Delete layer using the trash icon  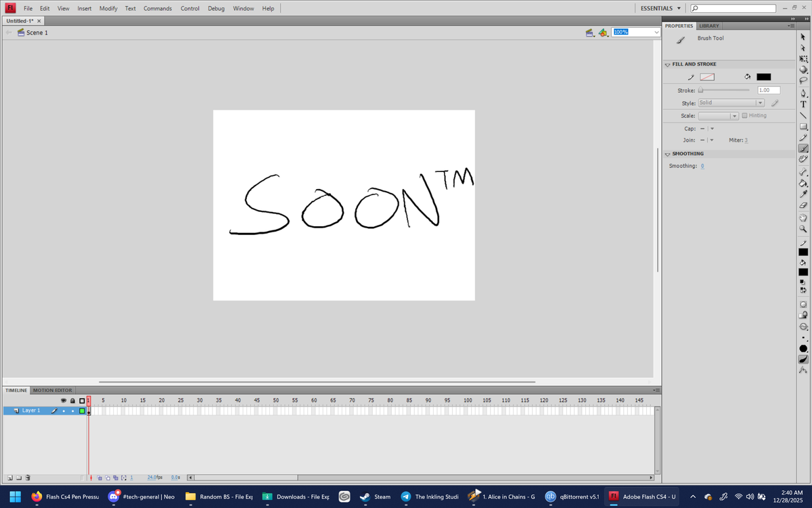28,478
